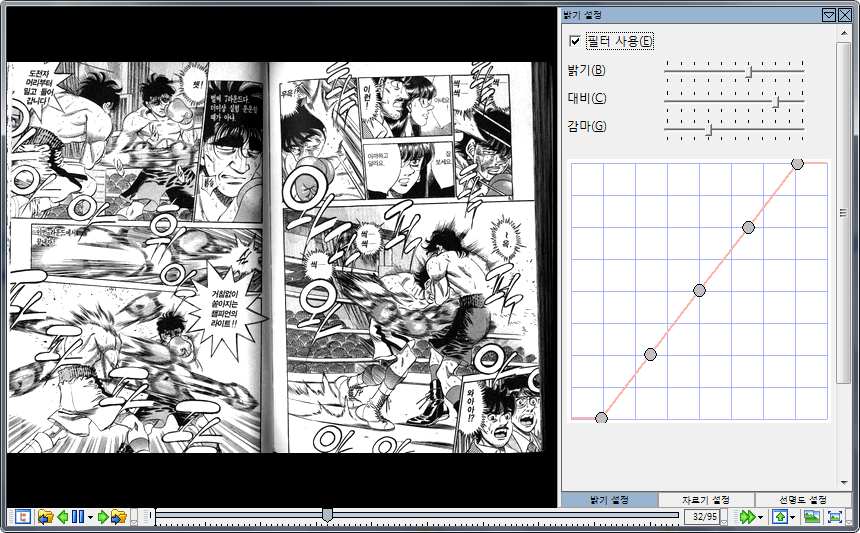Select the upper-middle curve control point
860x533 pixels.
748,228
